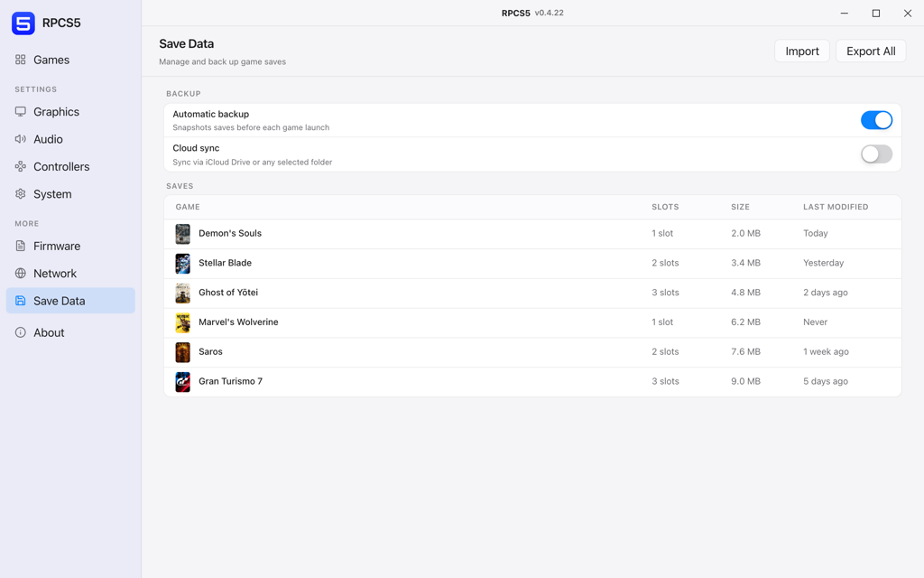Viewport: 924px width, 578px height.
Task: Click the 4.8 MB size cell
Action: [x=745, y=292]
